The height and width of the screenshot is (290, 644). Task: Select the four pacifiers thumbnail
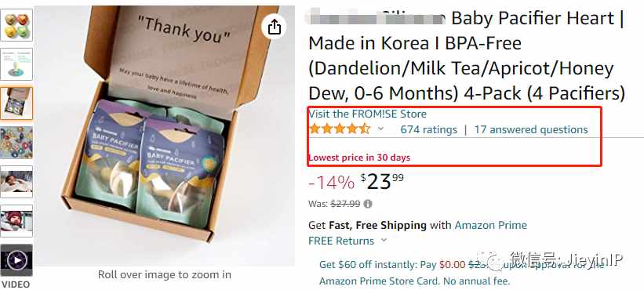tap(16, 24)
